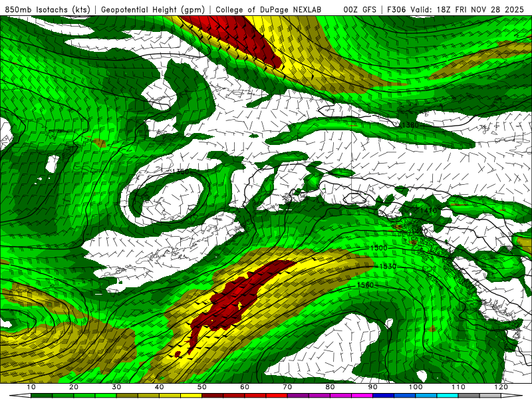The width and height of the screenshot is (532, 399).
Task: Click the 1410 height contour label
Action: pos(428,211)
